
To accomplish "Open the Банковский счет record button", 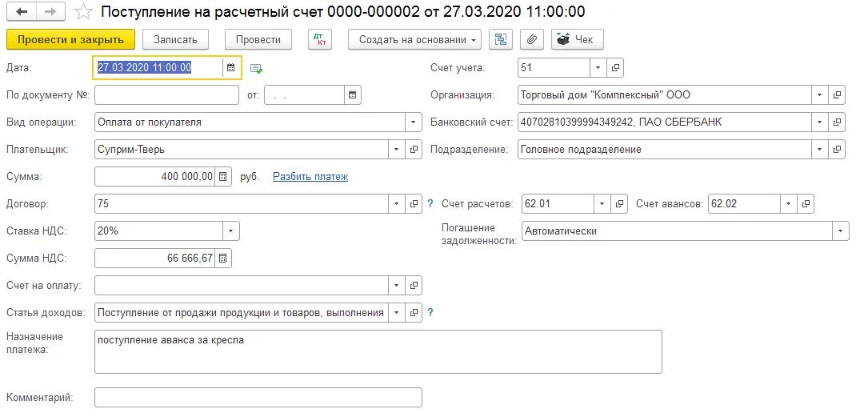I will (837, 122).
